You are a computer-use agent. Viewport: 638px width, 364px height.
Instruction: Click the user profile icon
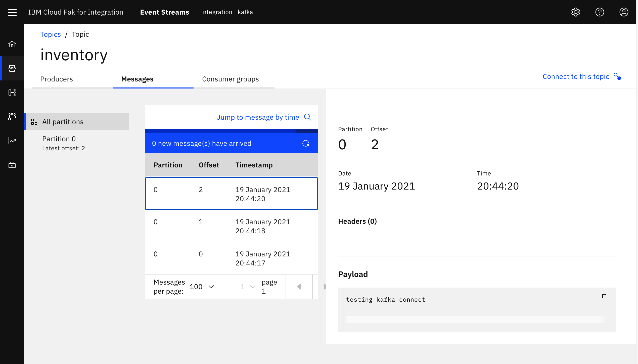pyautogui.click(x=623, y=12)
